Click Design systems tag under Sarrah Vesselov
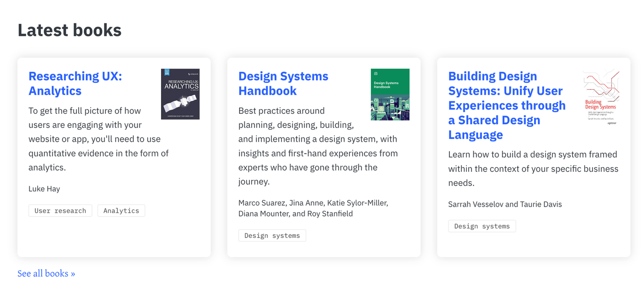The image size is (644, 301). click(x=482, y=226)
